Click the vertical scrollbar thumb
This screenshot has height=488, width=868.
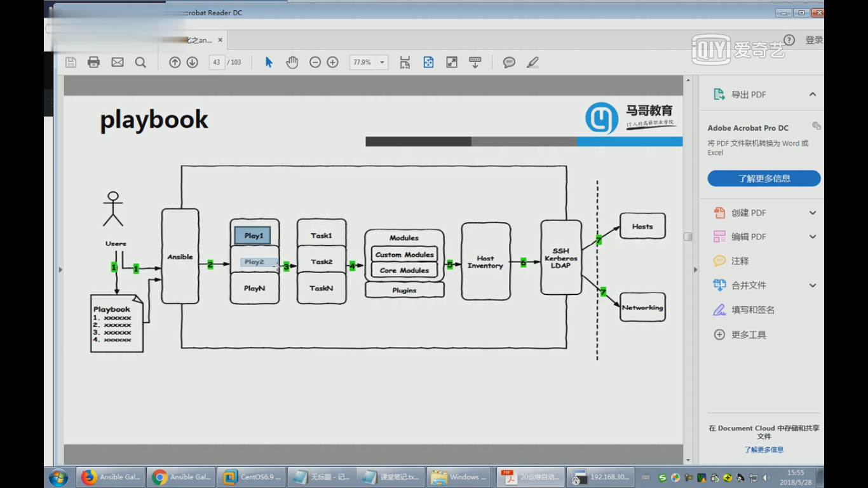coord(688,236)
